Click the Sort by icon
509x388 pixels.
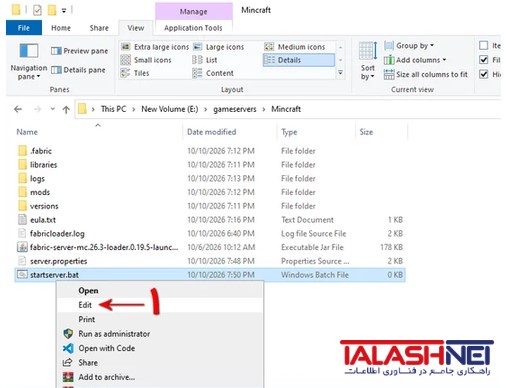tap(368, 52)
